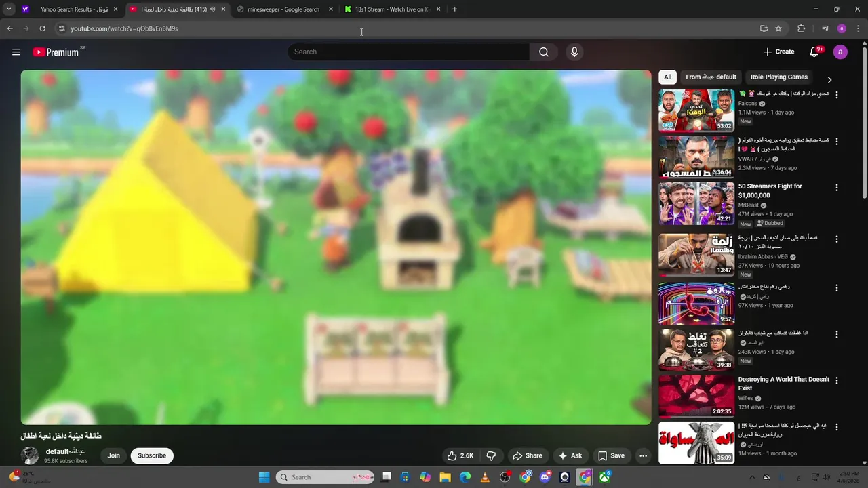The width and height of the screenshot is (868, 488).
Task: Open the 35:09 video thumbnail
Action: 696,443
